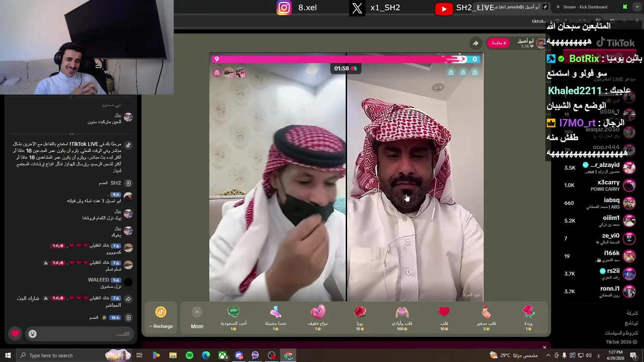Open the Xbox app from taskbar

222,355
